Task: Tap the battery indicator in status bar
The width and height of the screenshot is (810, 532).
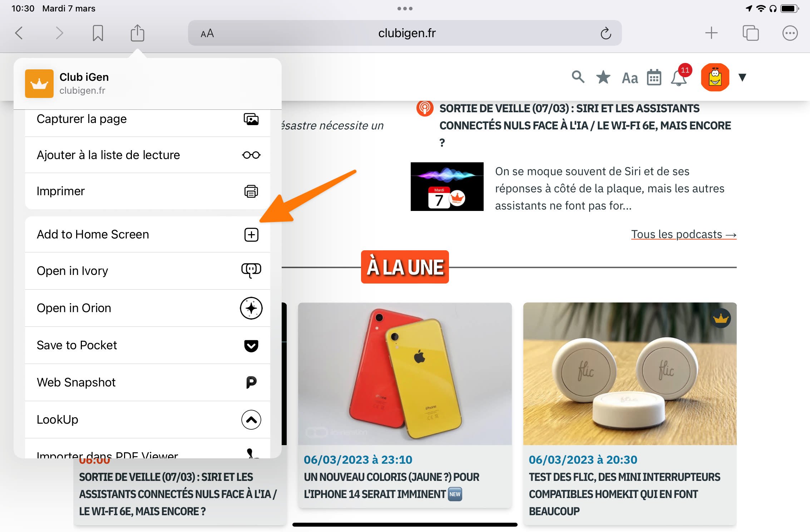Action: [x=790, y=9]
